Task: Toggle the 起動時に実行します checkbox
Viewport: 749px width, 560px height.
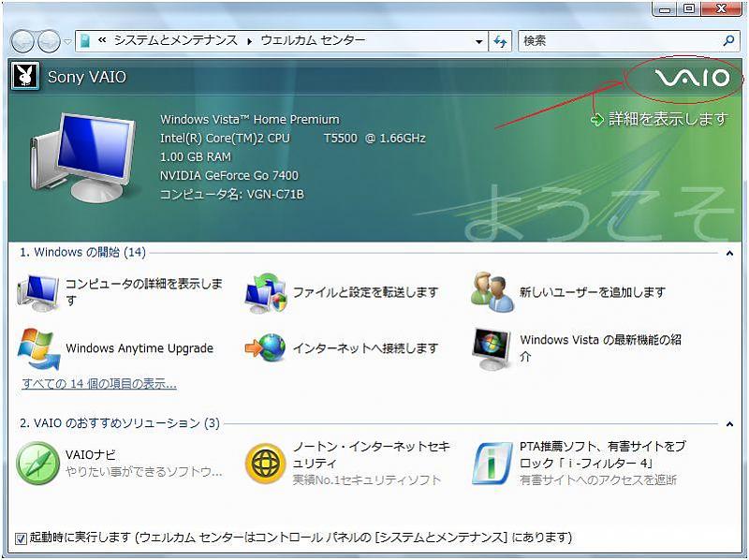Action: tap(21, 538)
